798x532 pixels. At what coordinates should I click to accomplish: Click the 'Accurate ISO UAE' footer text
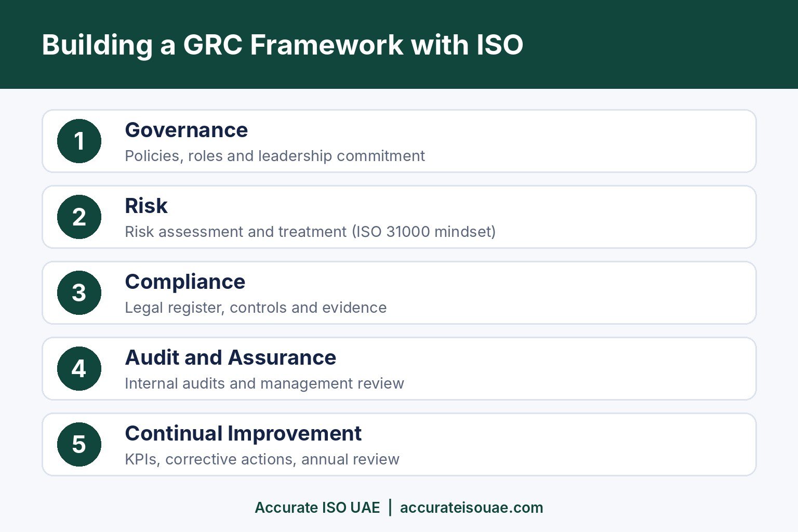pyautogui.click(x=317, y=508)
